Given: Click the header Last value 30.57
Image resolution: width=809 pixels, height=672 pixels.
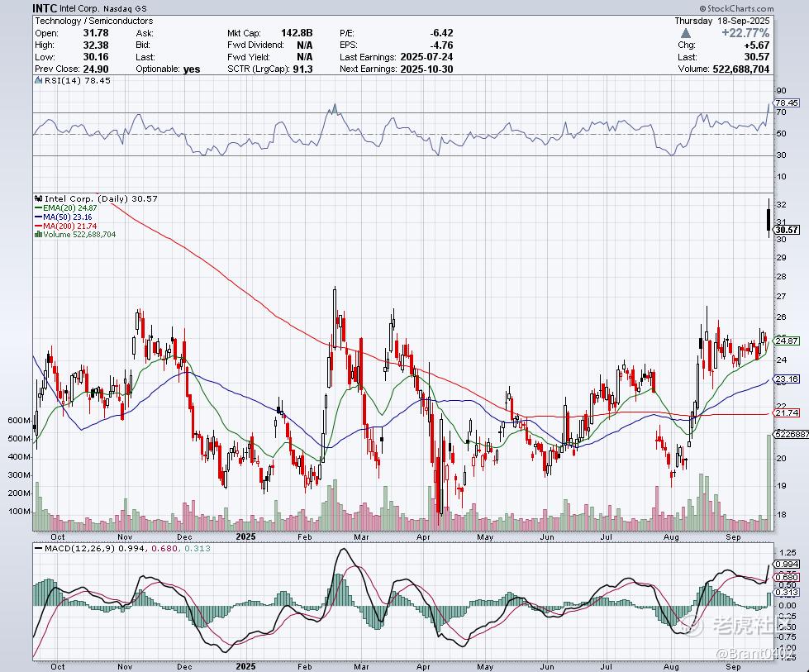Looking at the screenshot, I should point(757,57).
